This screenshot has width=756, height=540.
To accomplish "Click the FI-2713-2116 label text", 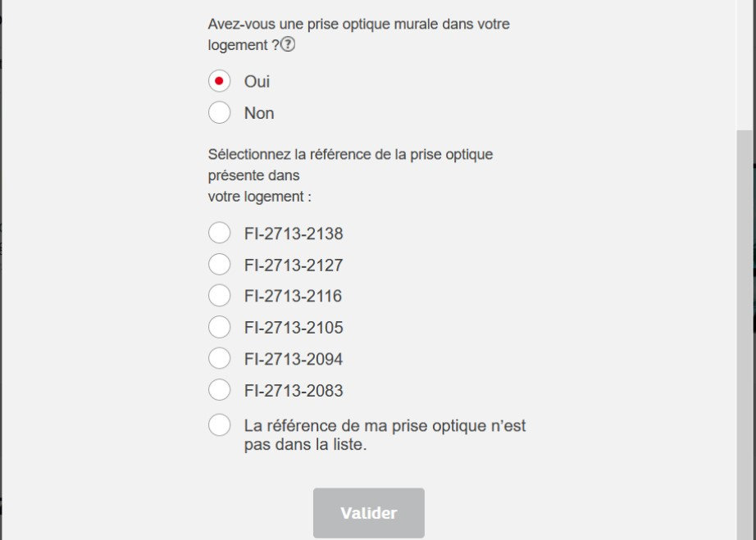I will [294, 297].
